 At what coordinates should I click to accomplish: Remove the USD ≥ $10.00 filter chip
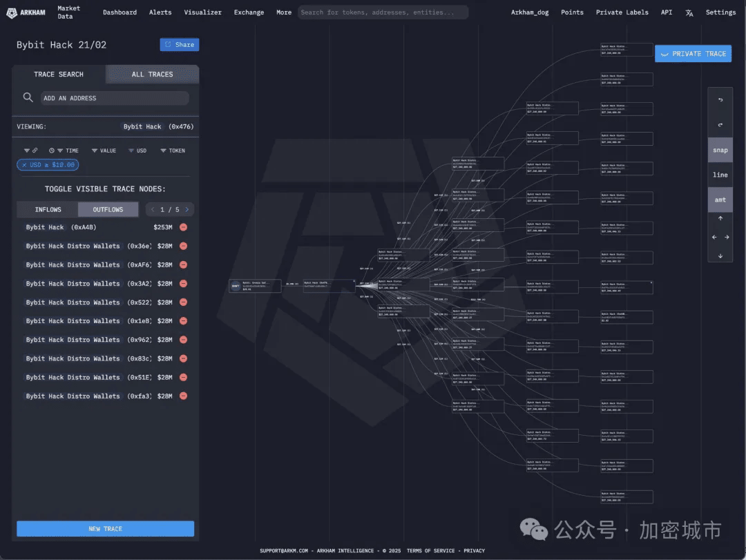pyautogui.click(x=24, y=164)
